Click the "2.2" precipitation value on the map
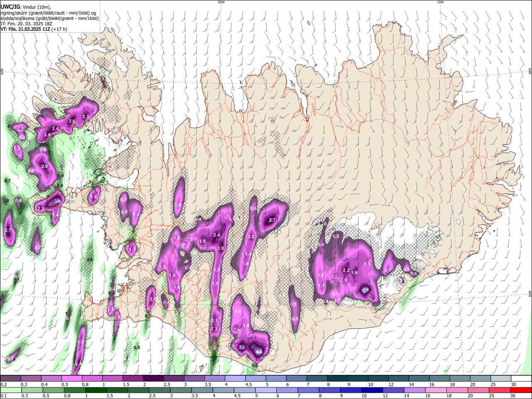This screenshot has height=399, width=532. (346, 270)
